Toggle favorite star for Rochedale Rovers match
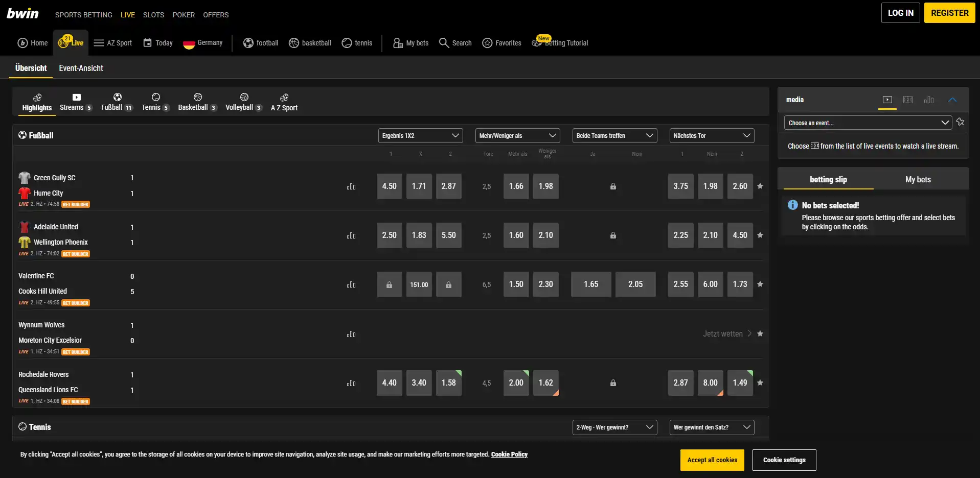Image resolution: width=980 pixels, height=478 pixels. [x=760, y=383]
